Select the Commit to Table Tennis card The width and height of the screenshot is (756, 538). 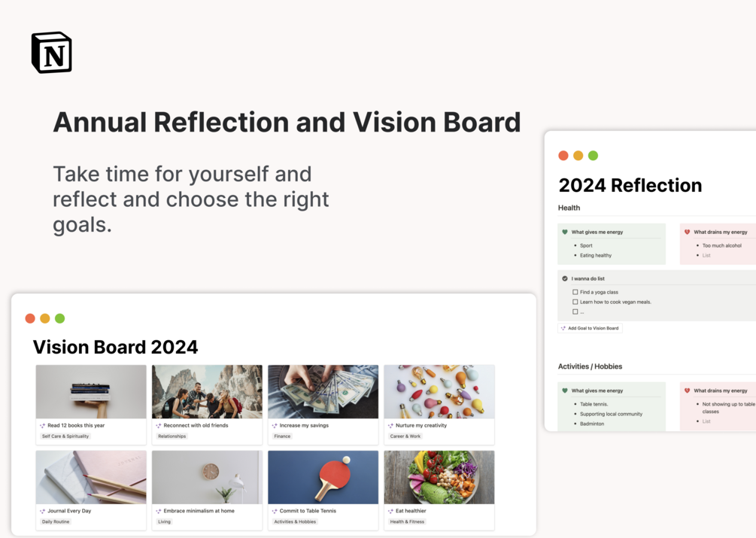click(x=323, y=491)
